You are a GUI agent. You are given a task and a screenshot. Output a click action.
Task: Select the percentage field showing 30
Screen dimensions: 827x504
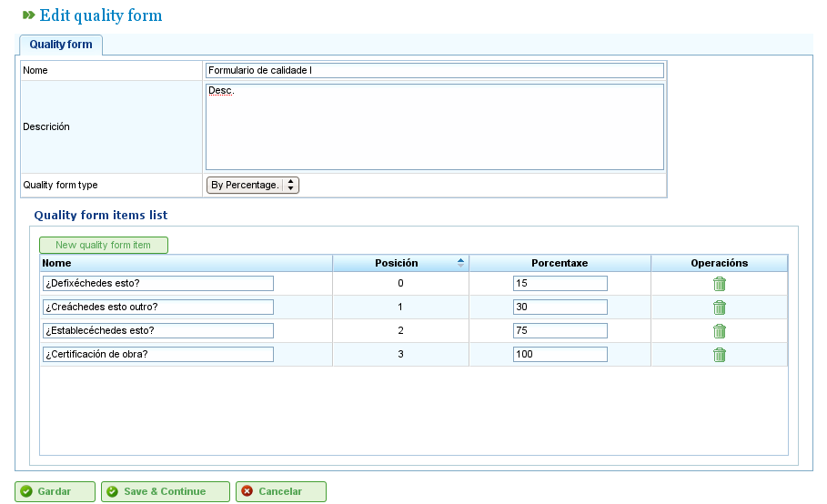coord(560,307)
